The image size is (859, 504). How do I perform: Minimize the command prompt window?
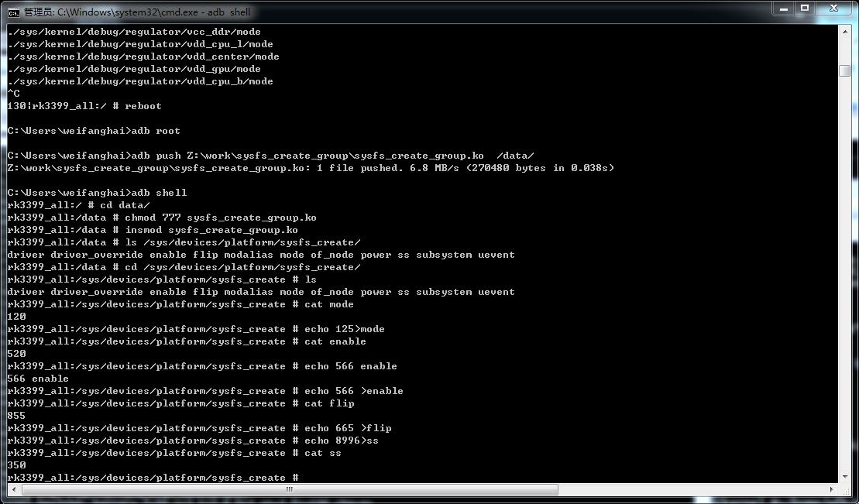(785, 9)
